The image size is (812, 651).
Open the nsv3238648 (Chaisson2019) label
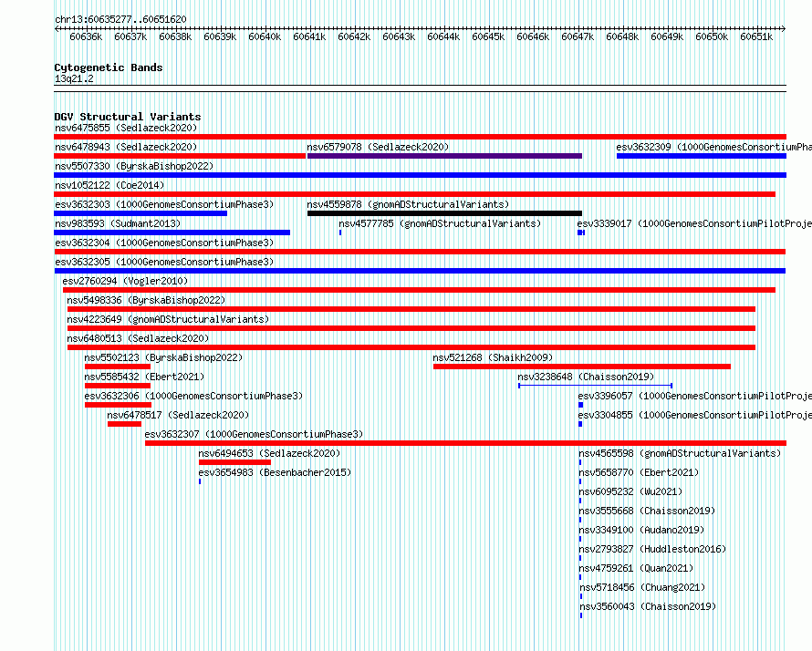587,377
